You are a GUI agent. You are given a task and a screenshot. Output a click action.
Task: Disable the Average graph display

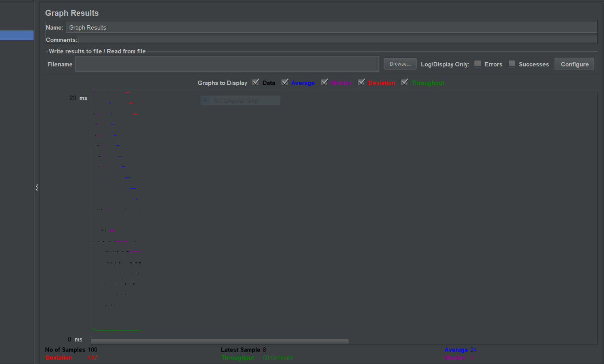[285, 82]
